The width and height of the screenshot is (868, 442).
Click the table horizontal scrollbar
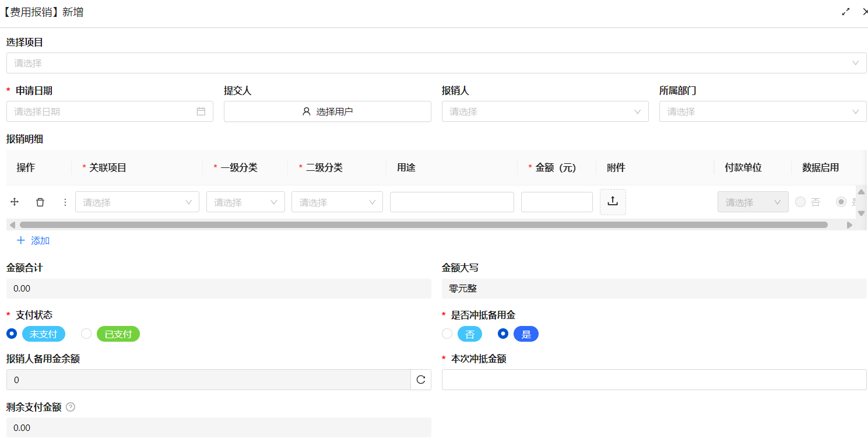coord(424,224)
